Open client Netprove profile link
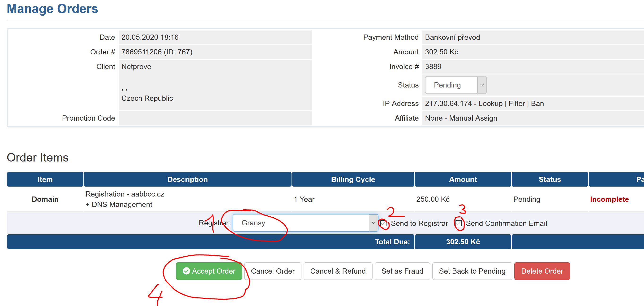The image size is (644, 306). (x=136, y=66)
